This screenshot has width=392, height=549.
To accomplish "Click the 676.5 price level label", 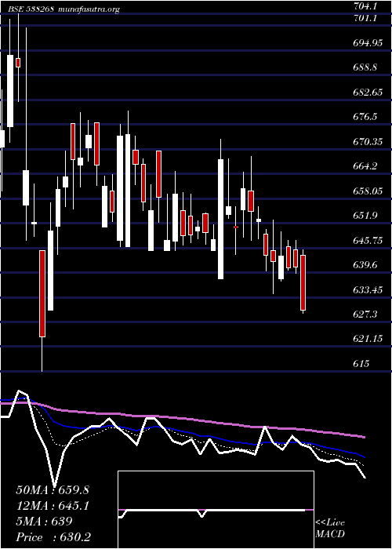I will point(365,116).
